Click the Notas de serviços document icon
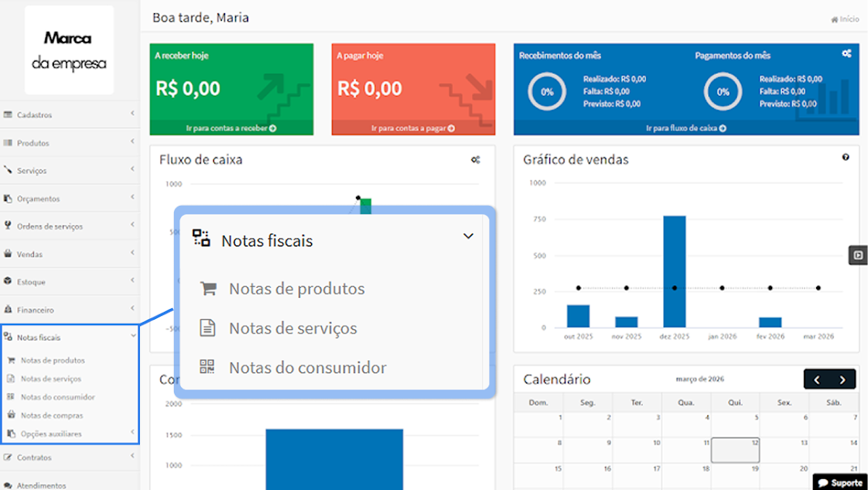The height and width of the screenshot is (490, 868). [207, 327]
